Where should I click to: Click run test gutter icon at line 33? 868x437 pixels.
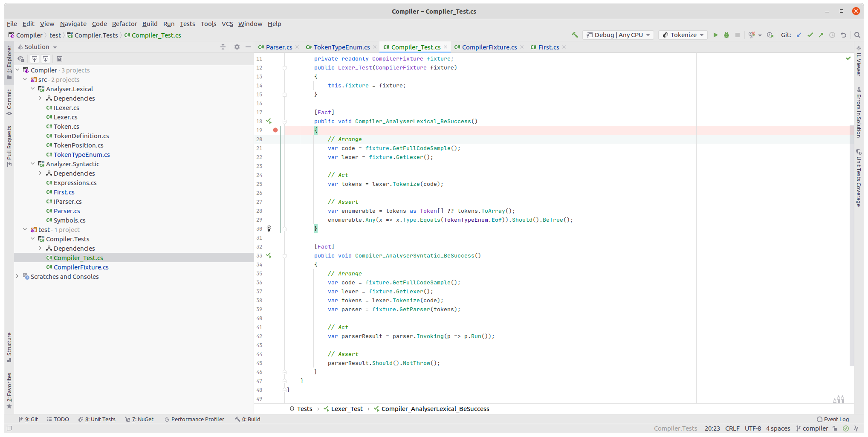(269, 255)
